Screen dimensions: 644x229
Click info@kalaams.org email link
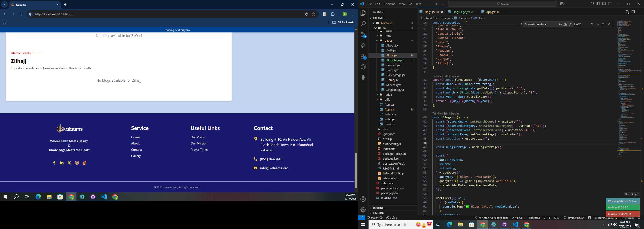pyautogui.click(x=274, y=168)
